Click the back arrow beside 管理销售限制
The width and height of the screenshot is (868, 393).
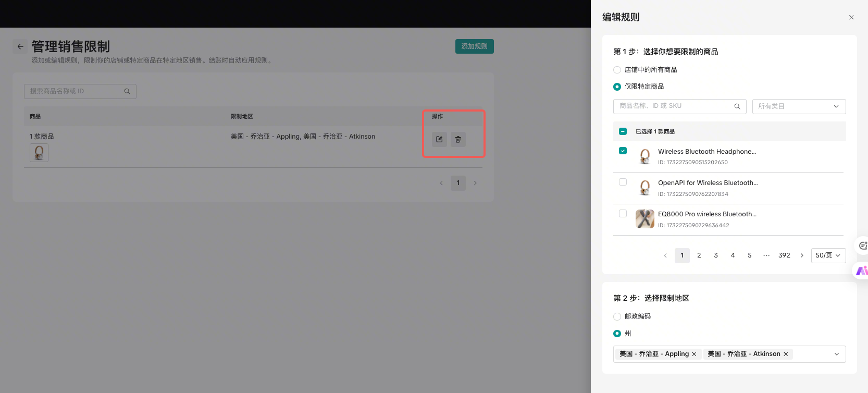pyautogui.click(x=20, y=46)
